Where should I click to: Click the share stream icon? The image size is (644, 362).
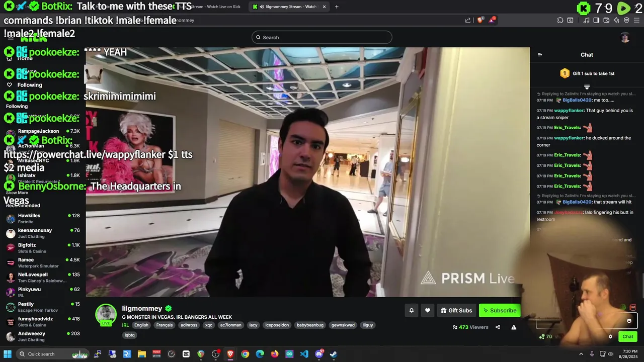(x=498, y=327)
